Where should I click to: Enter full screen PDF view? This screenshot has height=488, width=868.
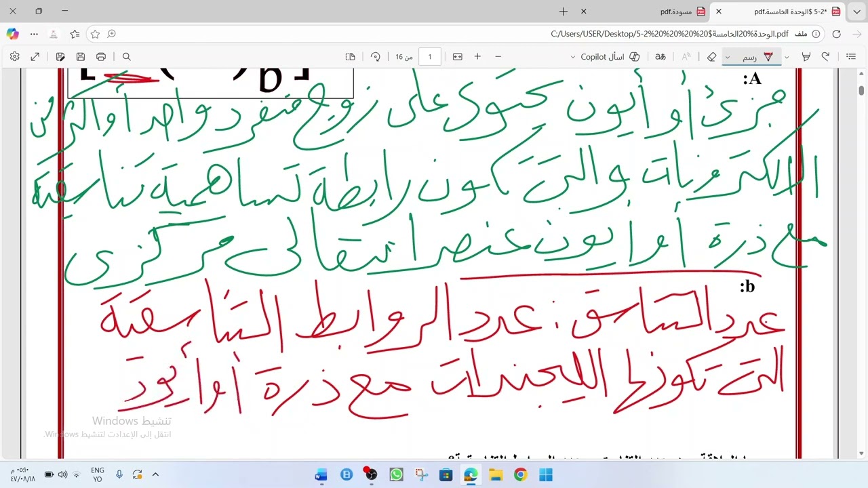pyautogui.click(x=35, y=57)
